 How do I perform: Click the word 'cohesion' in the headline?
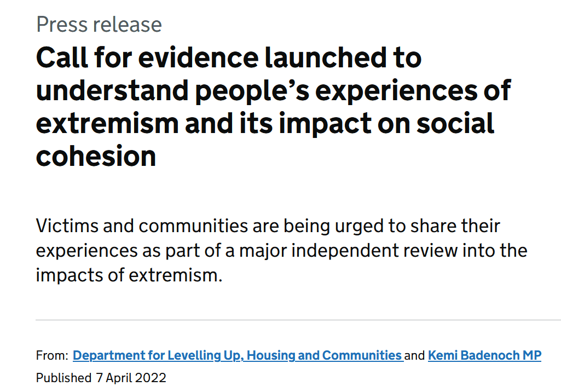(x=96, y=156)
